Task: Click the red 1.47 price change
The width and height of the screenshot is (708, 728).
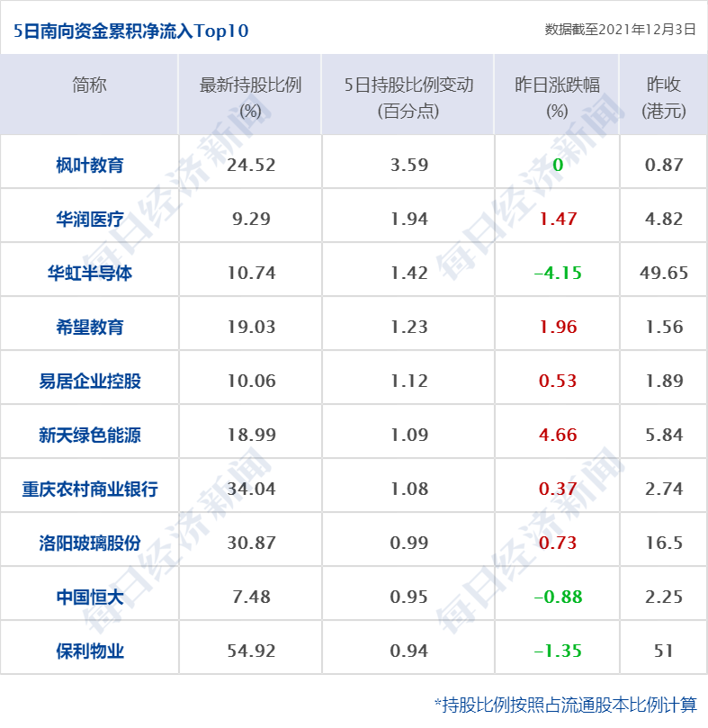Action: click(558, 219)
